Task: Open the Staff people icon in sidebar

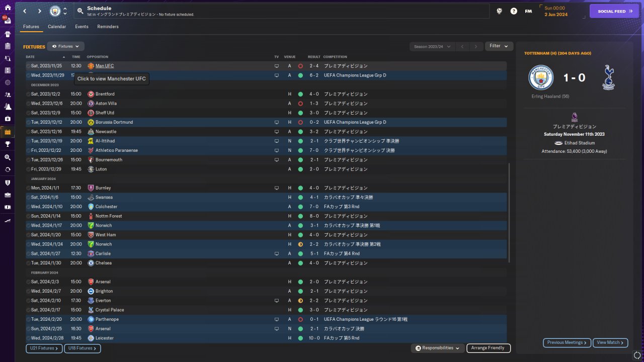Action: (x=8, y=95)
